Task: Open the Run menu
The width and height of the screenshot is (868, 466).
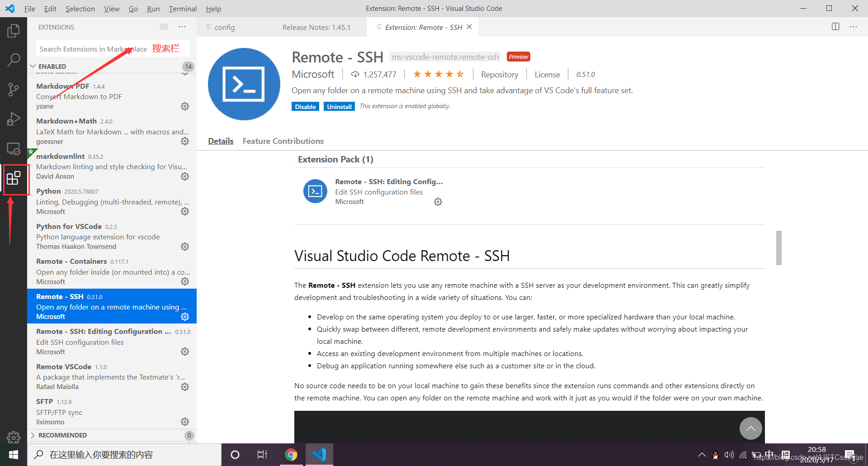Action: pos(153,9)
